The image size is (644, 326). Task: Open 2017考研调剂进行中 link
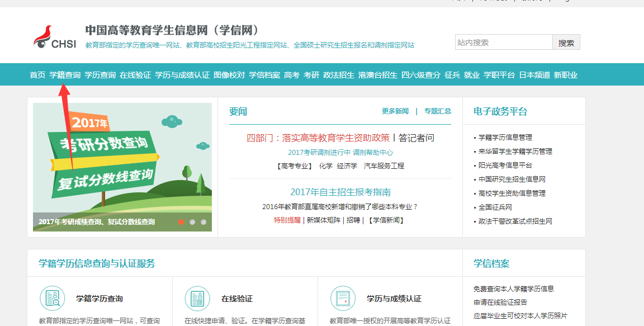[x=319, y=152]
